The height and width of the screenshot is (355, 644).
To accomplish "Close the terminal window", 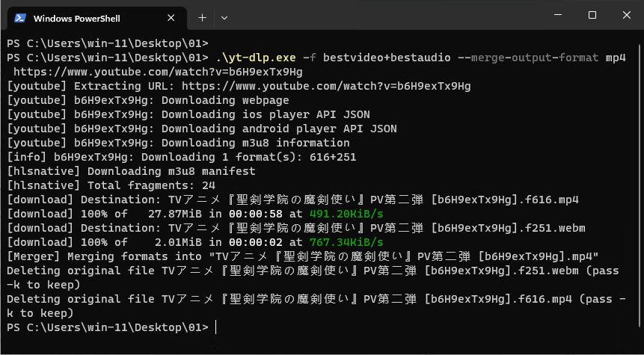I will pos(626,15).
